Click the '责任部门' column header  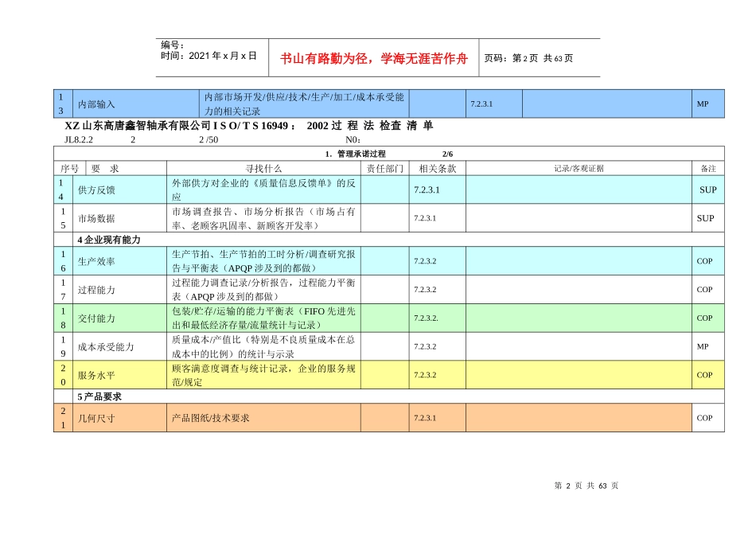click(384, 168)
